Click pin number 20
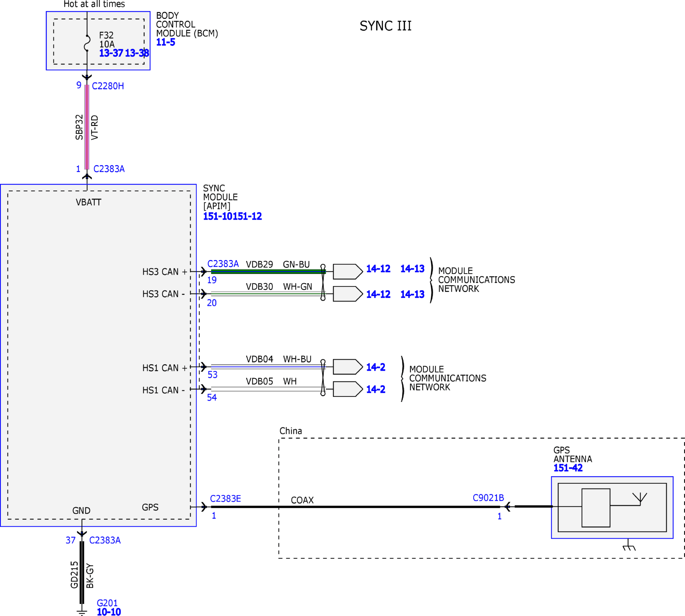The image size is (685, 616). (x=212, y=303)
